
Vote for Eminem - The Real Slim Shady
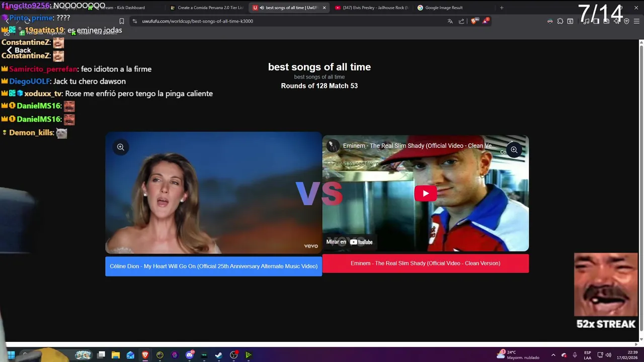[x=426, y=263]
